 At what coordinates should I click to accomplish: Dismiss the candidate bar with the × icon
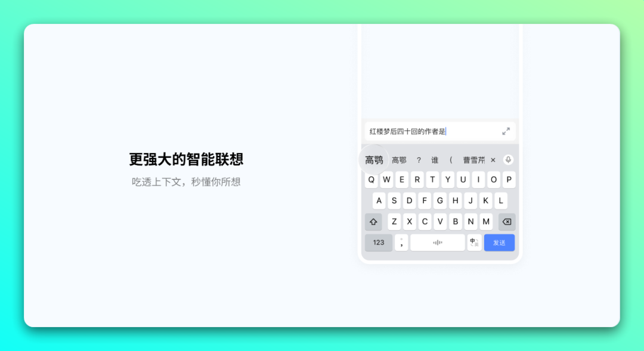(x=493, y=159)
